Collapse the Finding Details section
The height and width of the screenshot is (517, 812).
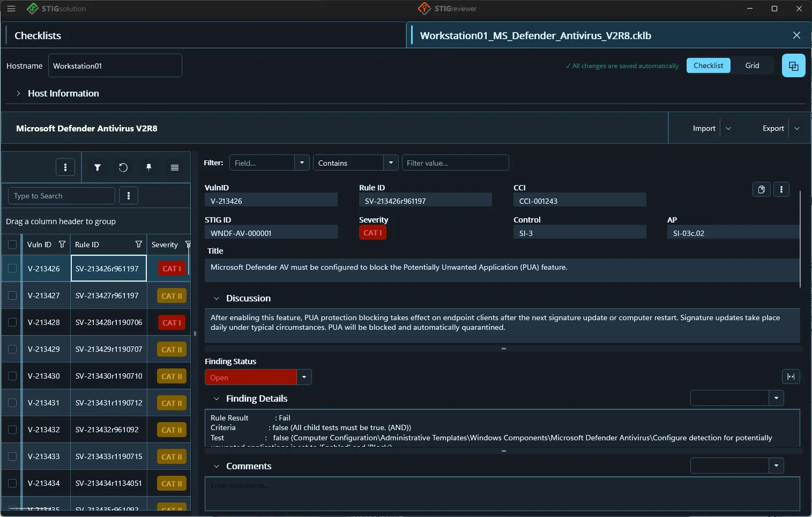pos(217,398)
